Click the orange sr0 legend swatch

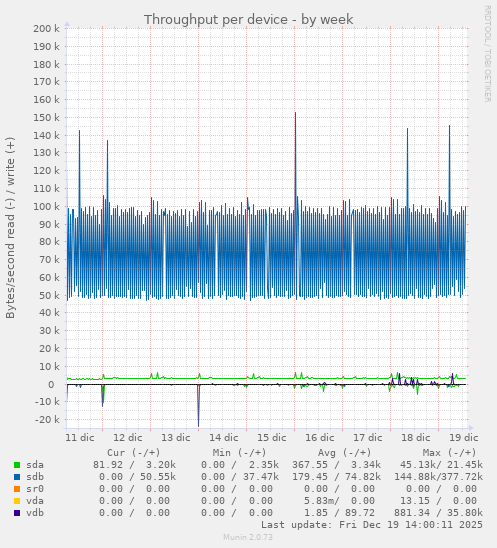(x=17, y=489)
